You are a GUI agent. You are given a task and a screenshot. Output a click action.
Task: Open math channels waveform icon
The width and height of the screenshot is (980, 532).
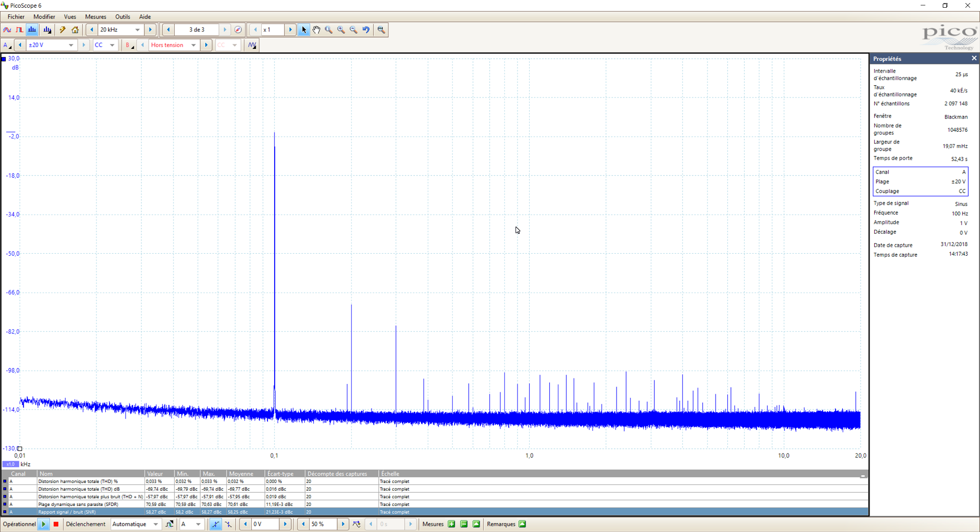pos(252,45)
